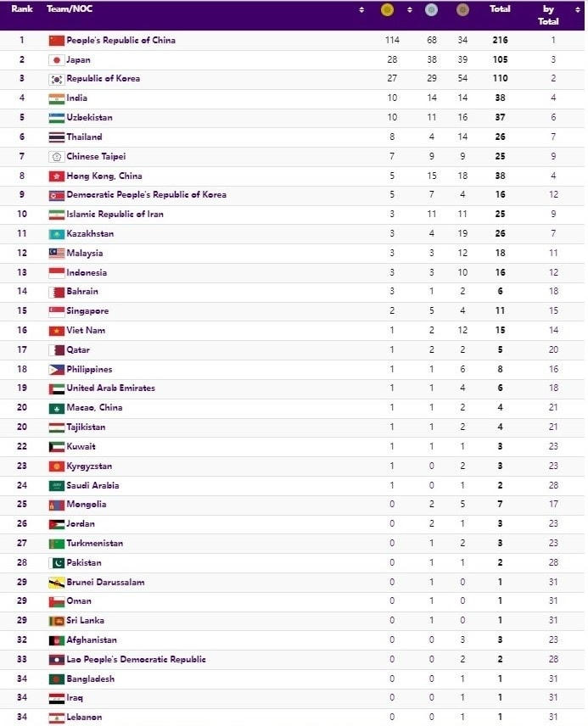Click the Japan flag icon
The image size is (588, 726).
pos(56,59)
